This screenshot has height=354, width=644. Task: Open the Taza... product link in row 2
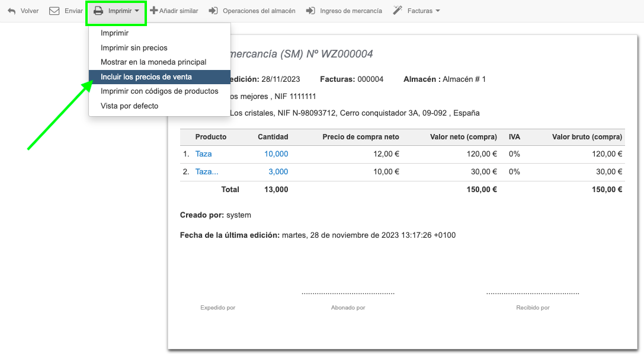207,172
